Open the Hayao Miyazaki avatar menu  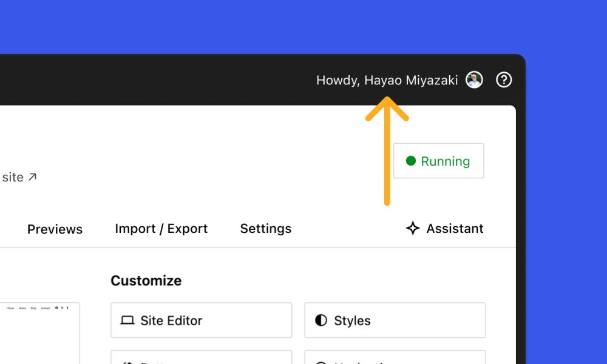(474, 79)
